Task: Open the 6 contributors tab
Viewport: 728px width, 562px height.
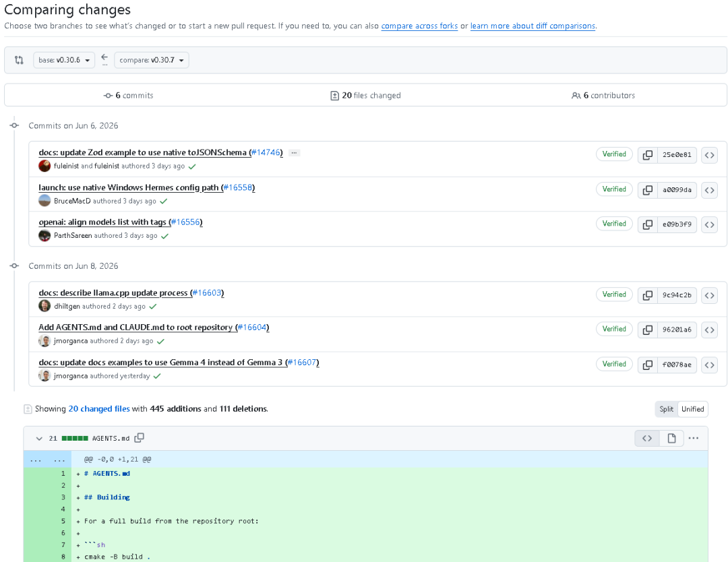Action: [603, 95]
